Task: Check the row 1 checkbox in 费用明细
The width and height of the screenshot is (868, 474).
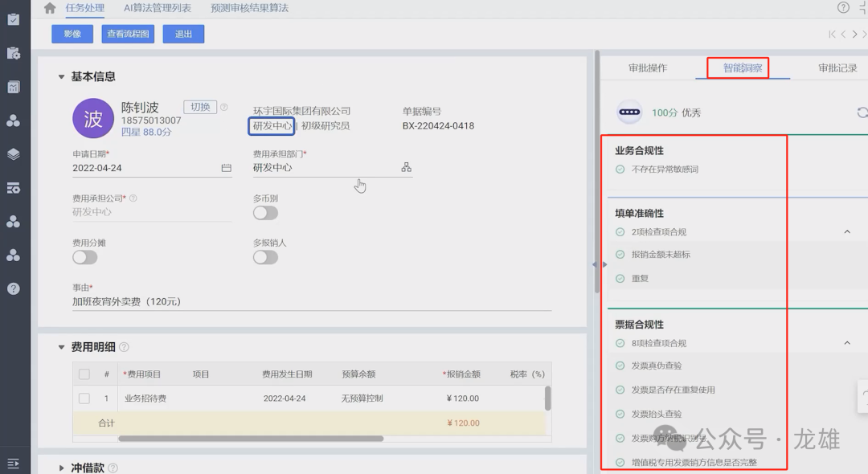Action: coord(84,398)
